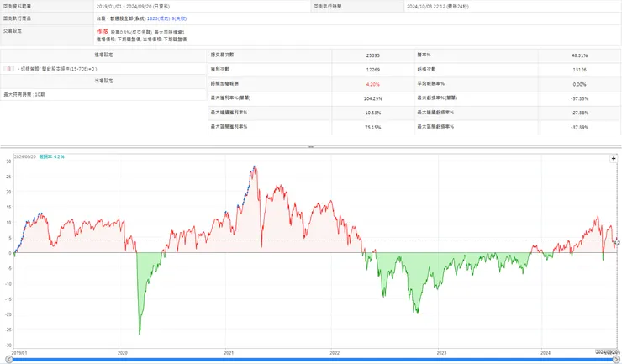
Task: Click the 2020 x-axis label
Action: [x=122, y=352]
